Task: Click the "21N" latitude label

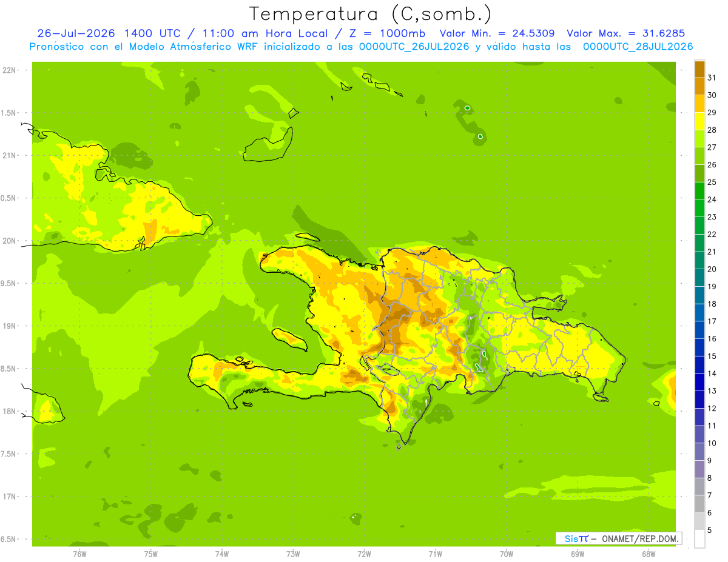Action: pyautogui.click(x=9, y=156)
